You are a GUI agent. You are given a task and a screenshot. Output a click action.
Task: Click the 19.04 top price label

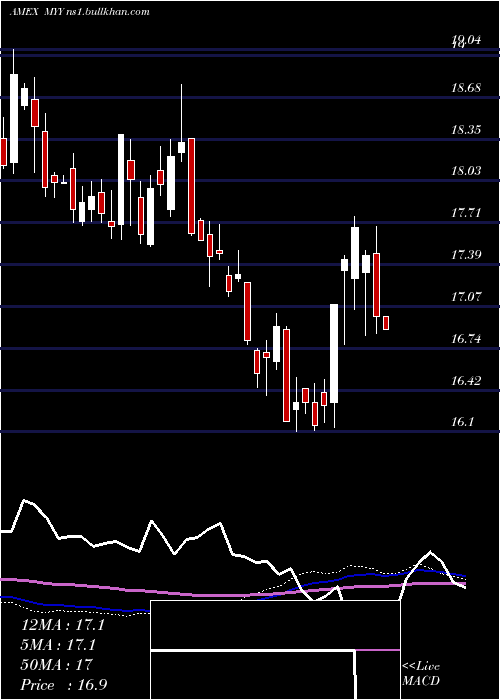point(466,41)
